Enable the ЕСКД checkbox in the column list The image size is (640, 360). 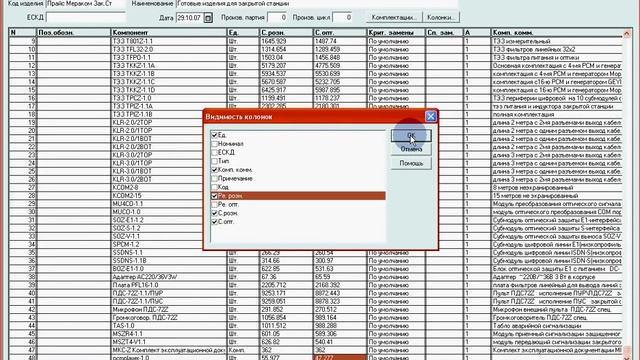click(214, 152)
